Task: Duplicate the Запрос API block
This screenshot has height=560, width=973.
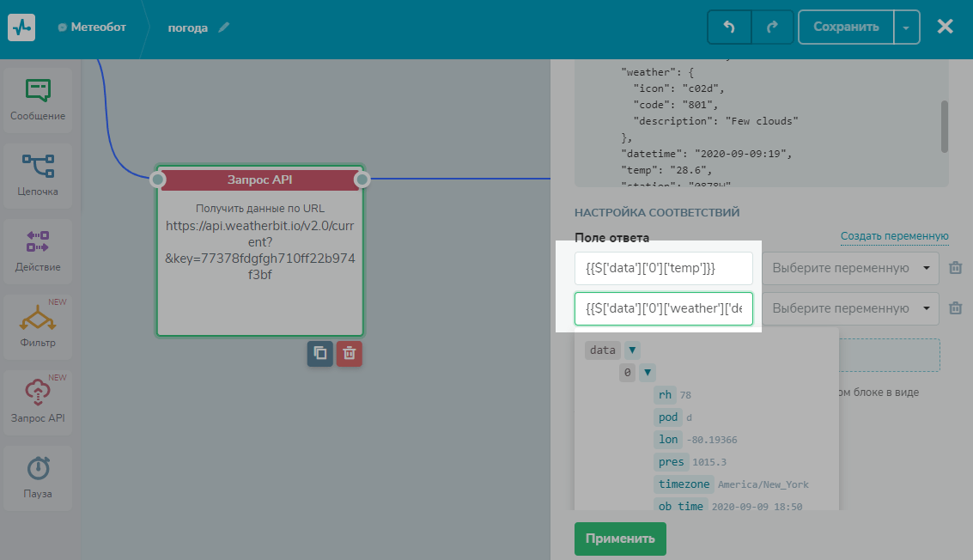Action: pos(320,353)
